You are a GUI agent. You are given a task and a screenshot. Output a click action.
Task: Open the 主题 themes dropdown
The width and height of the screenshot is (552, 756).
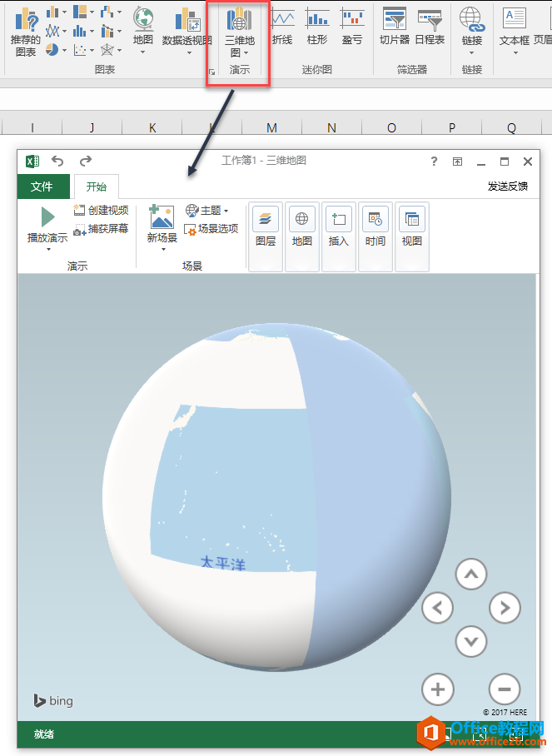point(206,210)
